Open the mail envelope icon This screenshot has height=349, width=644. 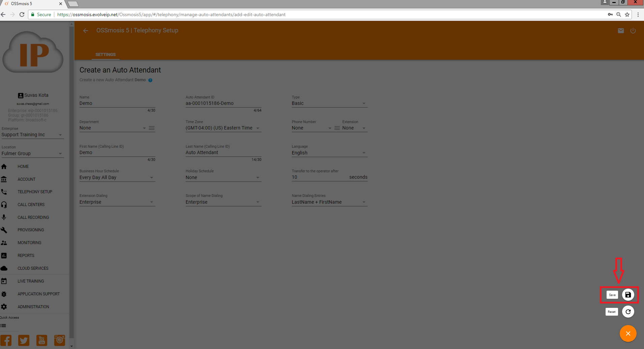tap(621, 31)
